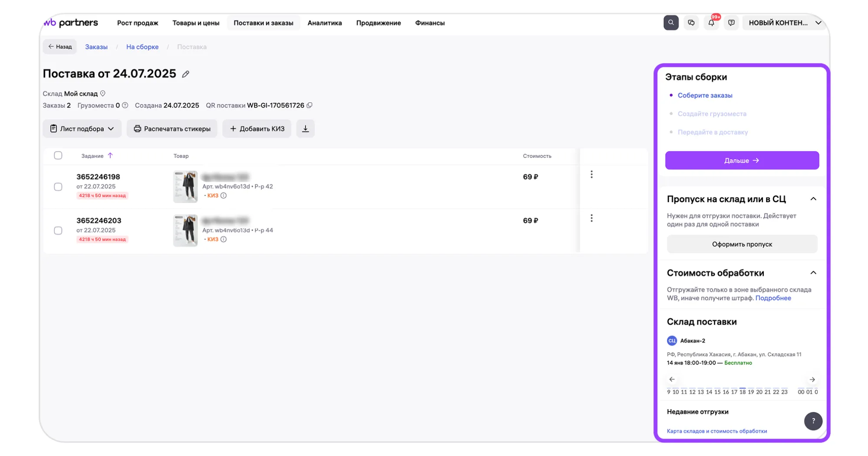Select hour 14 on the delivery time scale
Viewport: 868px width, 456px height.
(x=709, y=391)
